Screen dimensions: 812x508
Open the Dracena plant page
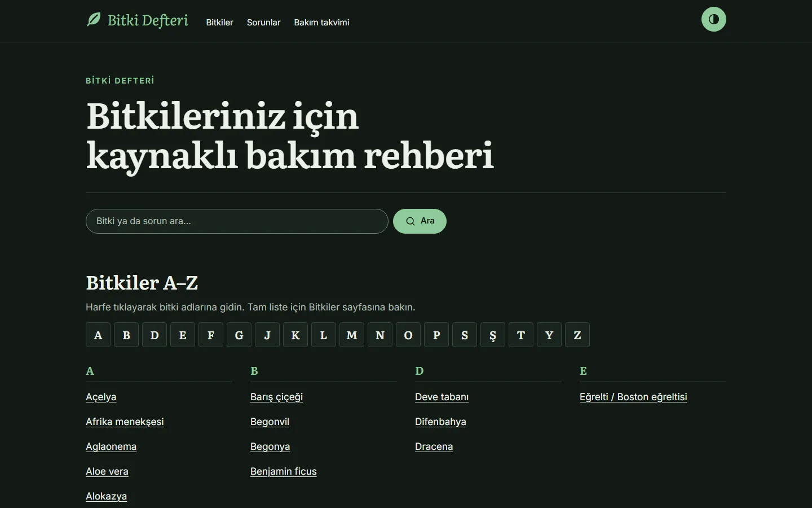pos(434,446)
